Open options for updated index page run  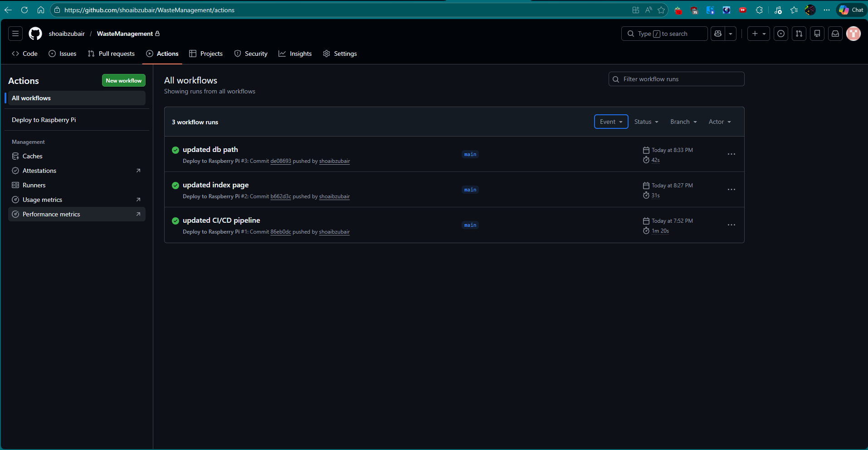[731, 190]
